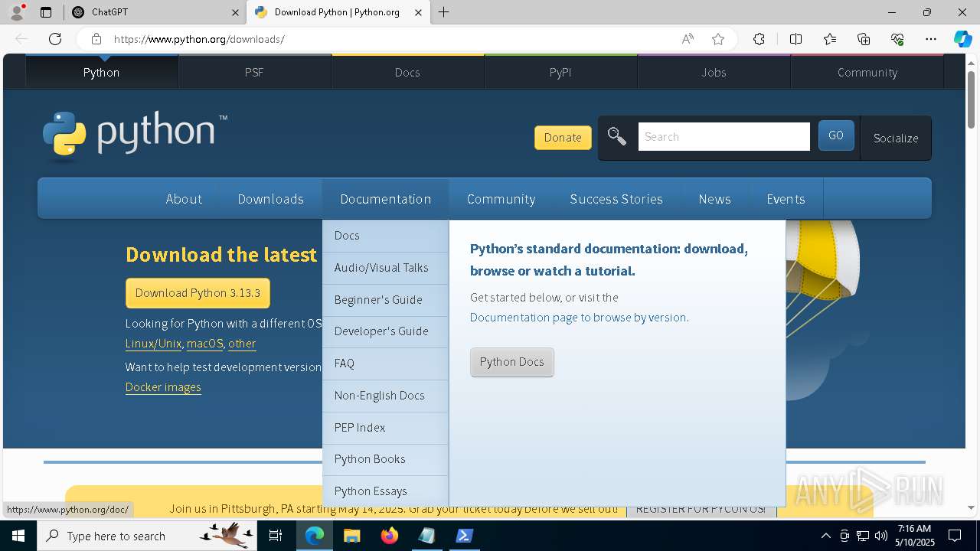Open the Community main menu item
Viewport: 980px width, 551px height.
coord(501,199)
